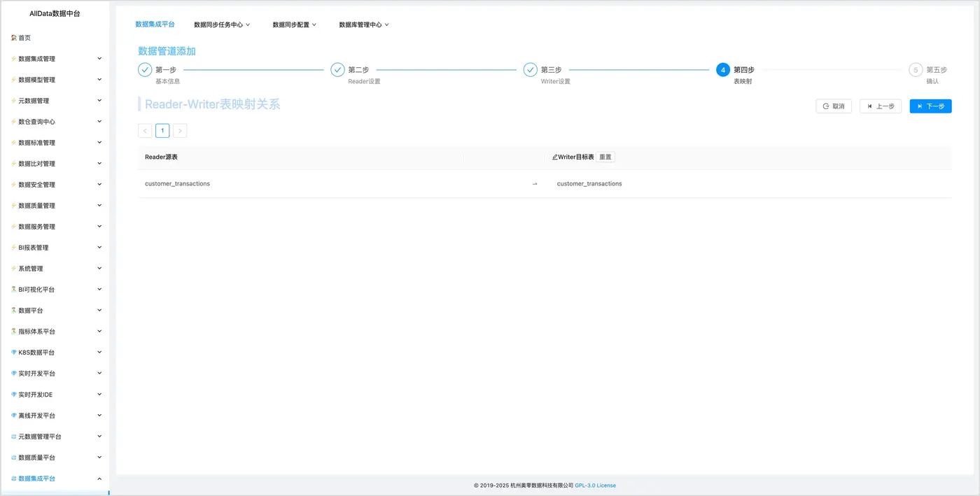
Task: Click the lightning icon beside 数据比对管理
Action: click(14, 164)
